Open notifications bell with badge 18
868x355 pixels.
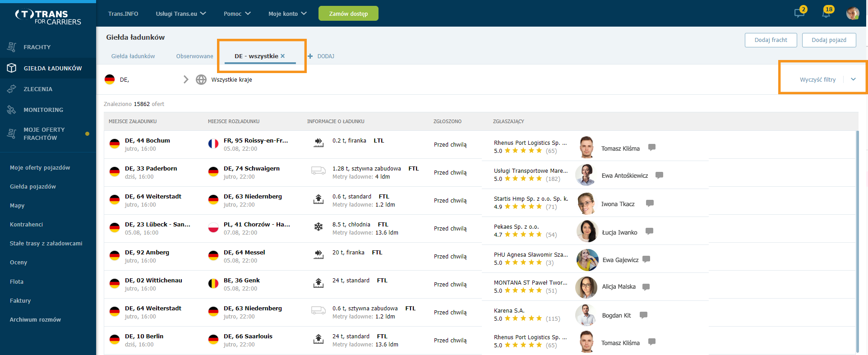click(x=826, y=13)
